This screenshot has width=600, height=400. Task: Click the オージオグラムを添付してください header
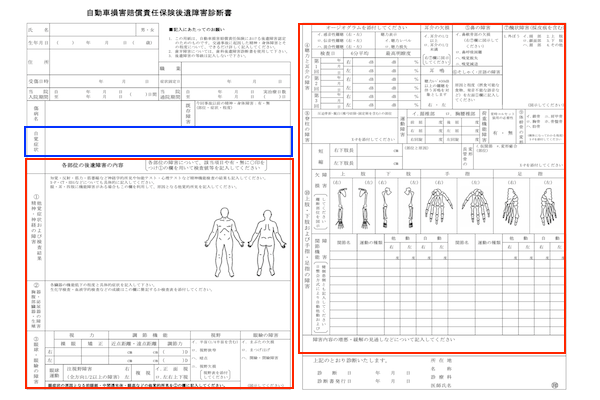click(366, 28)
